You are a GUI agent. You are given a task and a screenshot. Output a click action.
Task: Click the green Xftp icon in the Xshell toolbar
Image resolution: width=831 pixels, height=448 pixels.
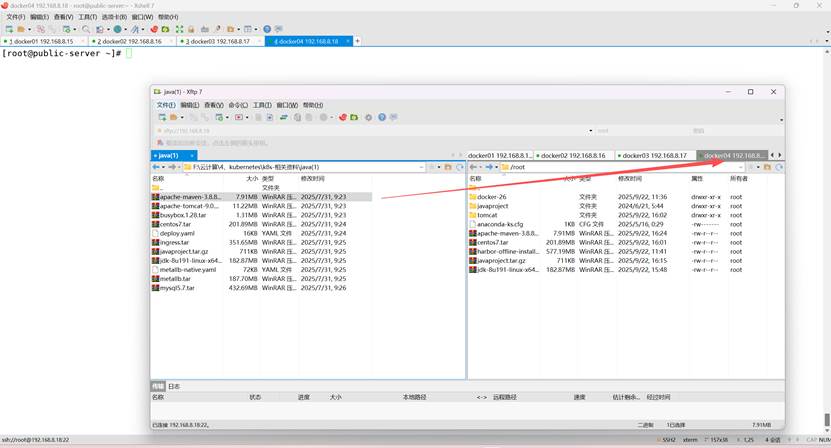[165, 29]
